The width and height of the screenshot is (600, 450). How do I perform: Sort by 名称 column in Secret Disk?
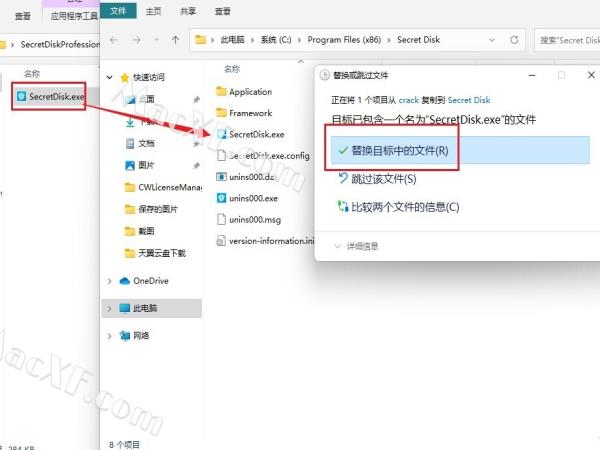pos(232,69)
